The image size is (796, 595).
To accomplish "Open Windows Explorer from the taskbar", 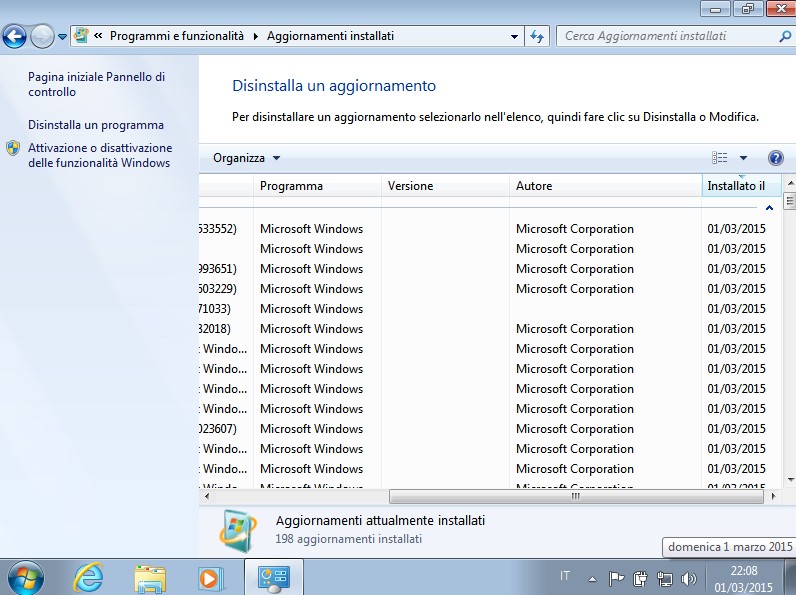I will click(150, 579).
